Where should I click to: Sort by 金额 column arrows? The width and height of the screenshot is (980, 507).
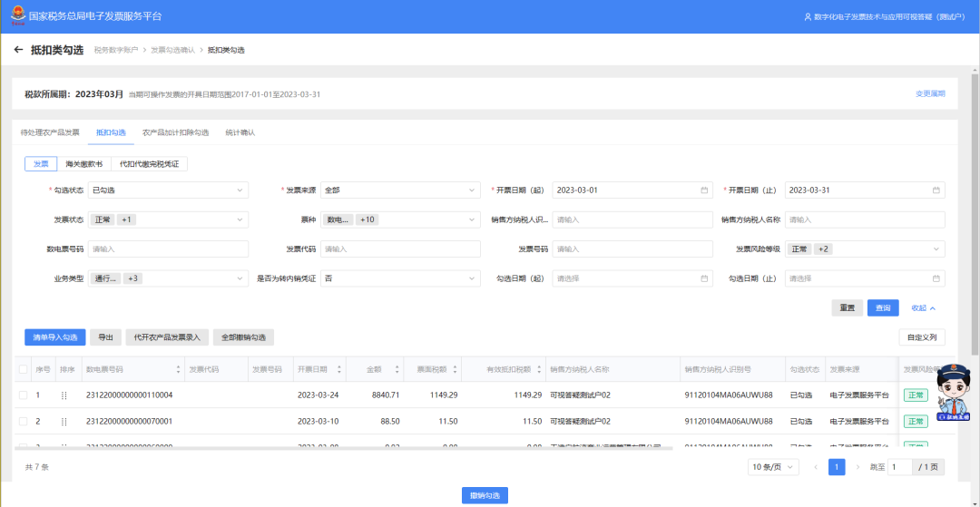coord(397,370)
